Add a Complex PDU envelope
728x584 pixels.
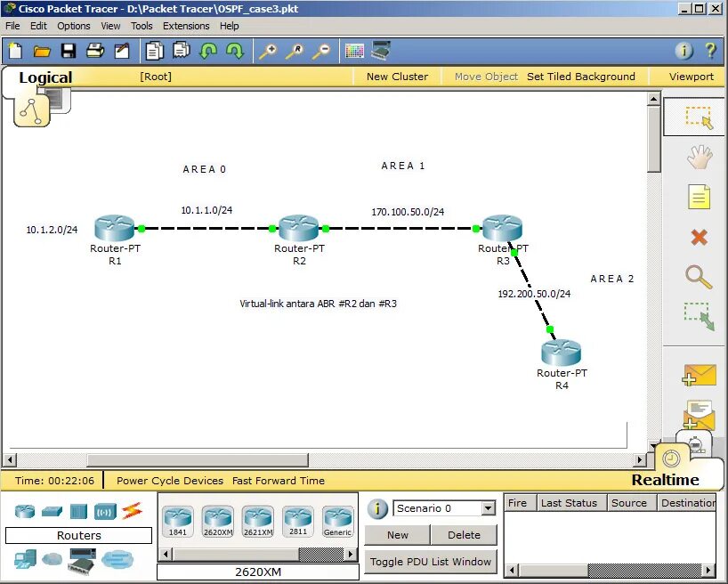(x=700, y=415)
